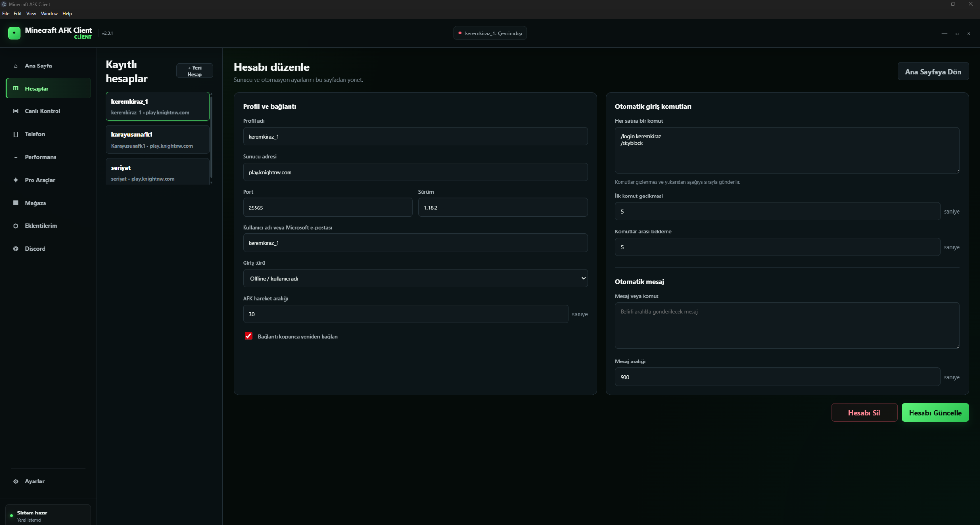Open the Mağaza sidebar icon

point(16,203)
